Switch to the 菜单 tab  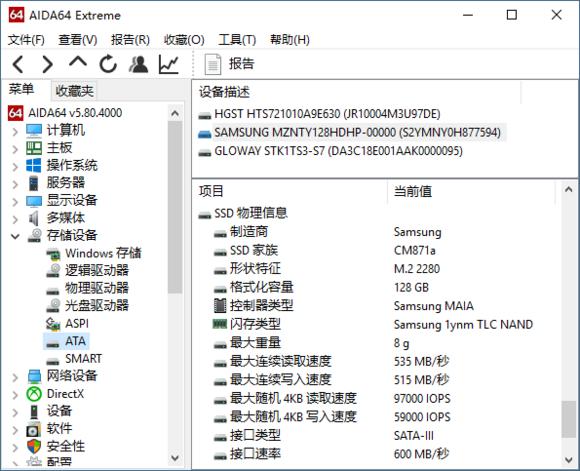pyautogui.click(x=21, y=90)
